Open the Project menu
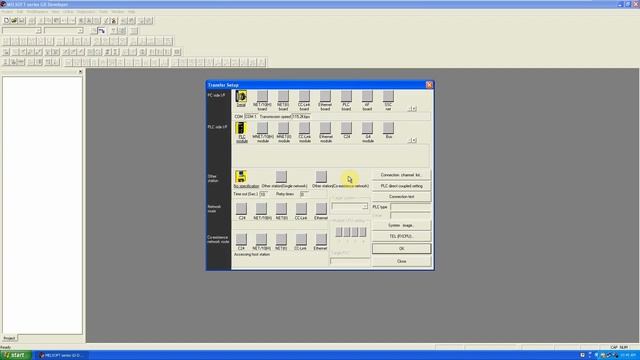 coord(7,12)
